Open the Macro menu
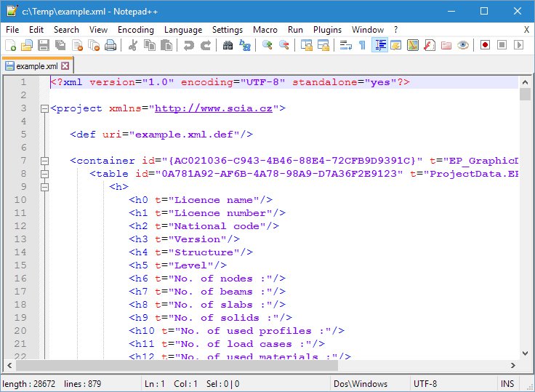 pos(265,30)
